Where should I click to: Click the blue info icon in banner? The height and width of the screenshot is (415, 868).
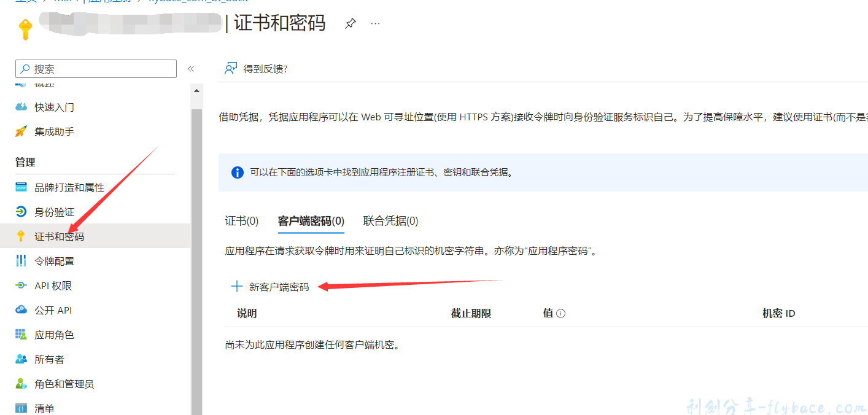coord(238,173)
